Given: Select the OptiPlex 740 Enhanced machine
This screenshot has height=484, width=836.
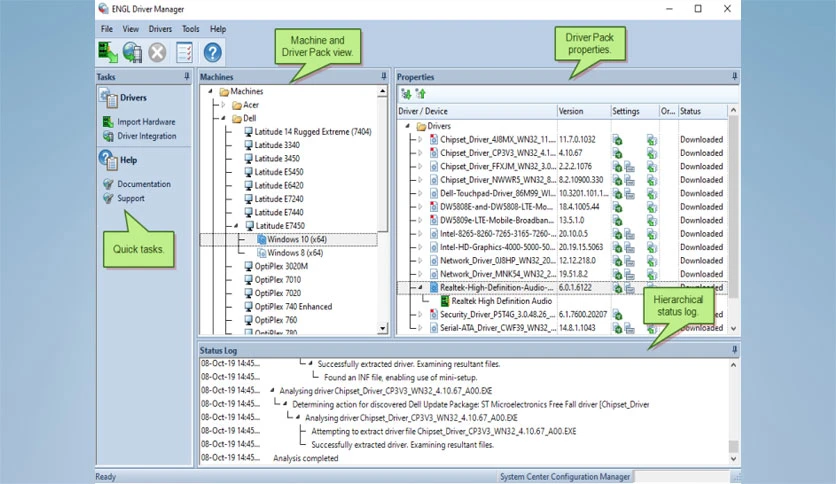Looking at the screenshot, I should point(293,306).
